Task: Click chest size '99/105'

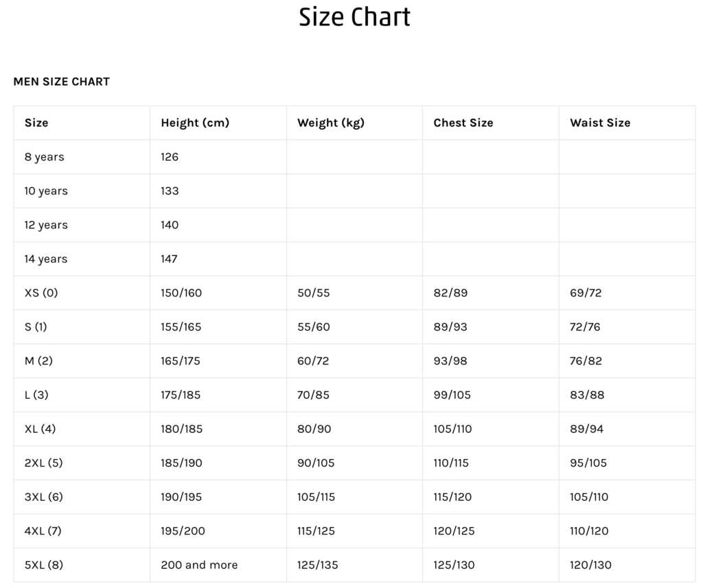Action: coord(452,395)
